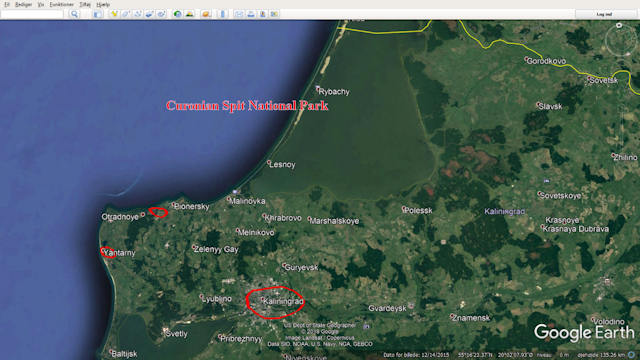This screenshot has width=640, height=360.
Task: Open the Record a Tour tool
Action: [162, 14]
